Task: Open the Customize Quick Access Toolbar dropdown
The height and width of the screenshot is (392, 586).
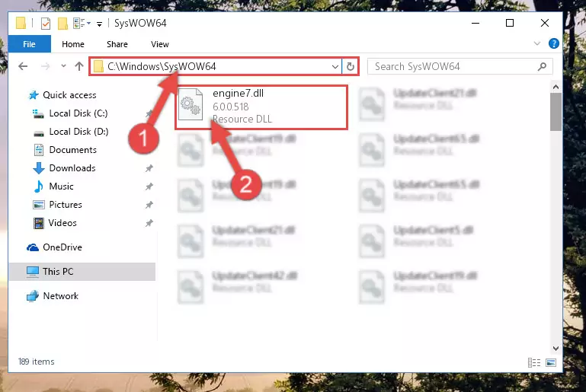Action: coord(99,24)
